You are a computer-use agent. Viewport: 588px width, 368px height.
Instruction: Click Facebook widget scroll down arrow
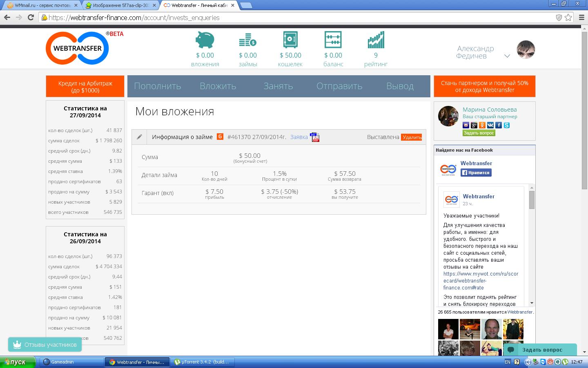(x=532, y=303)
